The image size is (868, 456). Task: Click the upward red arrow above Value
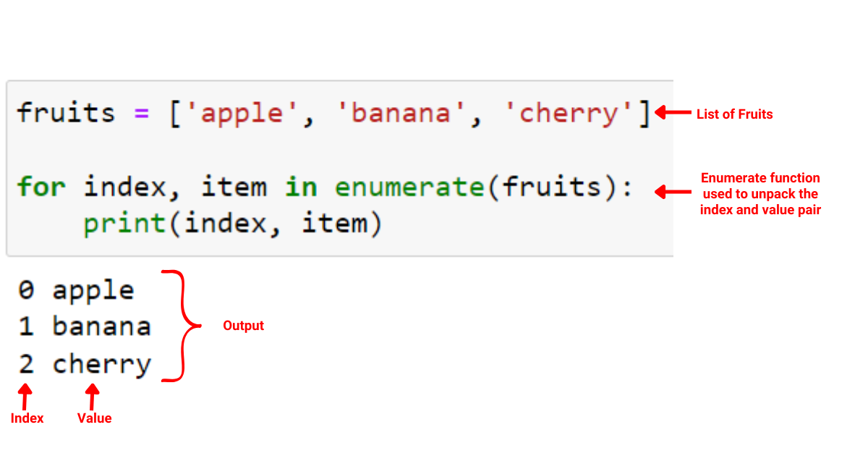coord(92,397)
